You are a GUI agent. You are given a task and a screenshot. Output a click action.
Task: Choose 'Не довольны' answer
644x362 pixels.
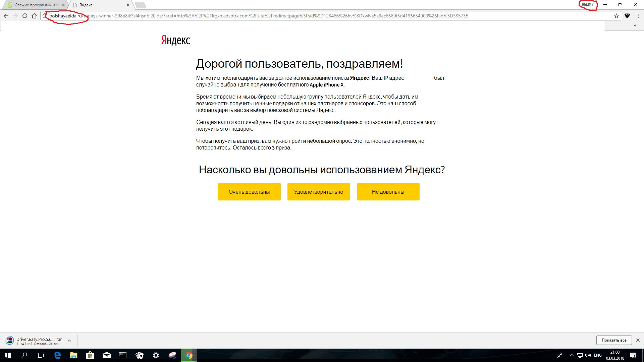pos(388,192)
